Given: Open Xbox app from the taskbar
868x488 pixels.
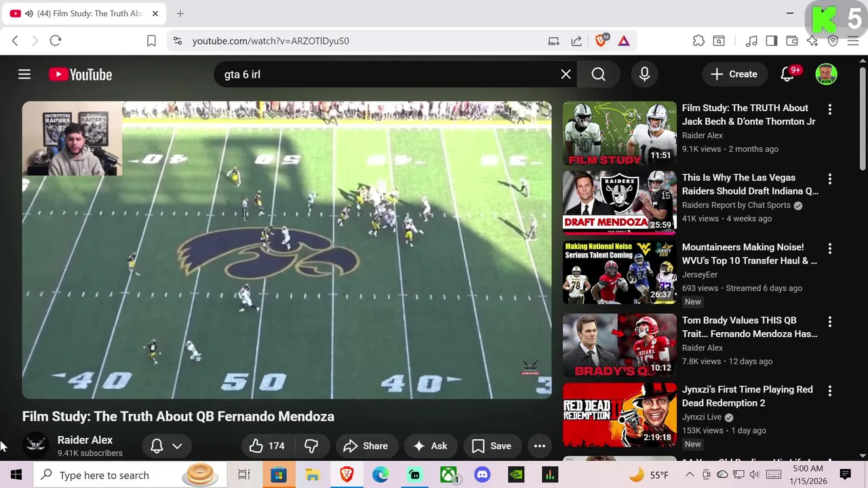Looking at the screenshot, I should pyautogui.click(x=448, y=475).
